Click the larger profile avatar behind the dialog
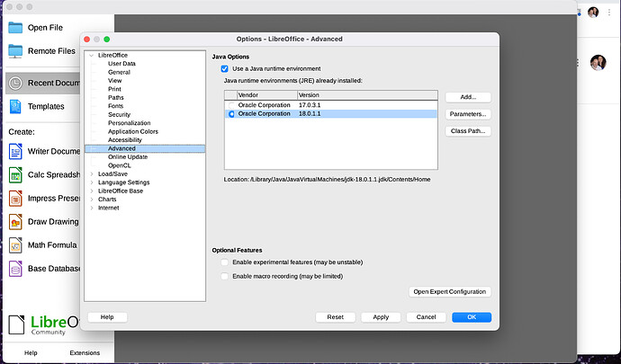This screenshot has height=364, width=621. coord(598,63)
